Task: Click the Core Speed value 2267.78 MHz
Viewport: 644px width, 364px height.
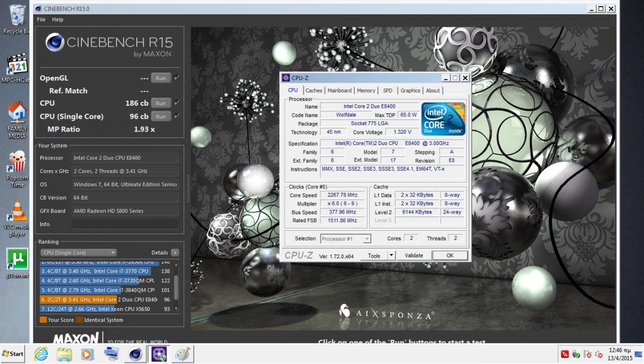Action: (342, 195)
